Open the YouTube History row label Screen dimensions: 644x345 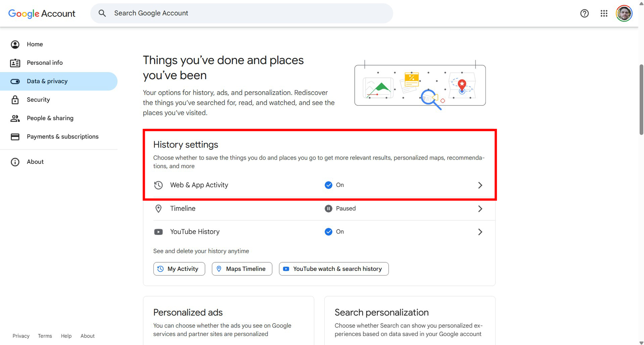tap(195, 232)
